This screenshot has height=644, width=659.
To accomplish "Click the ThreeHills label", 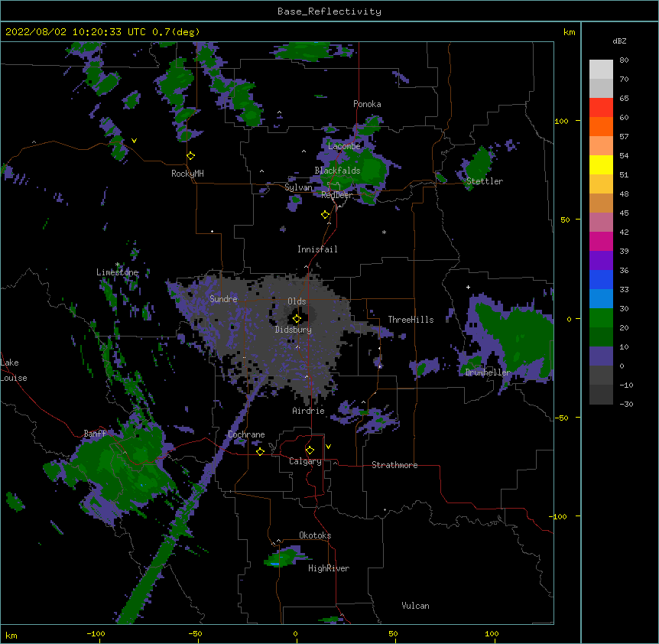I will (x=411, y=320).
